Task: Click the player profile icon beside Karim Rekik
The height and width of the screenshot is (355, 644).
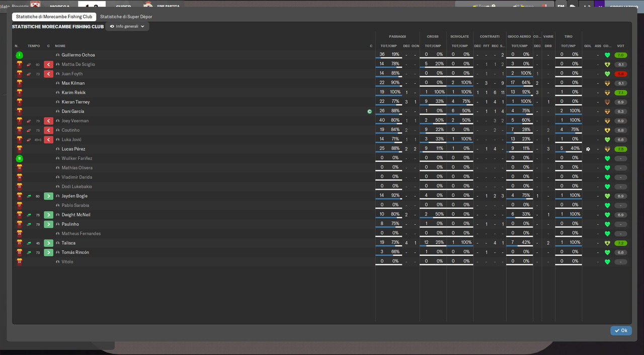Action: 58,93
